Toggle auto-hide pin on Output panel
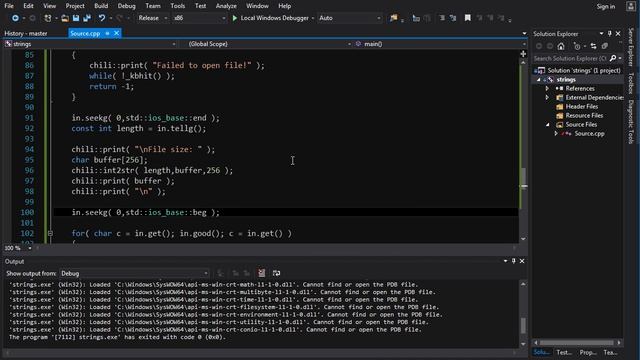 (x=513, y=261)
